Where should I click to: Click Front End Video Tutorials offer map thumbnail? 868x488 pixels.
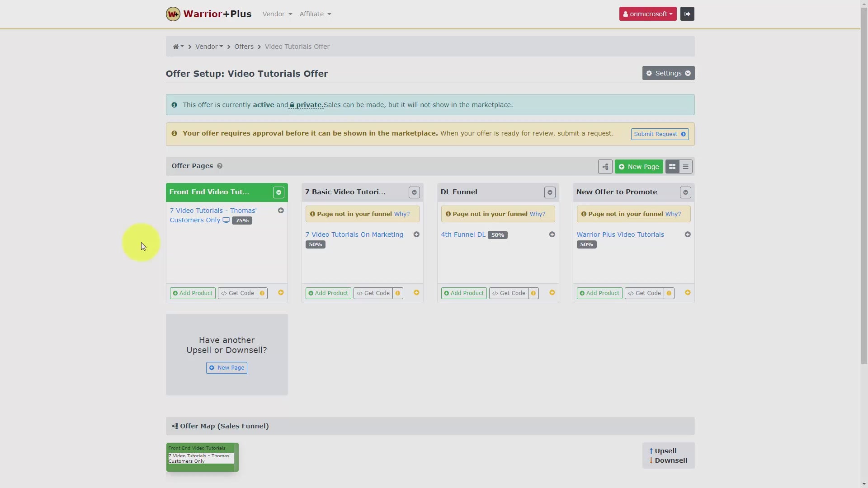coord(202,457)
